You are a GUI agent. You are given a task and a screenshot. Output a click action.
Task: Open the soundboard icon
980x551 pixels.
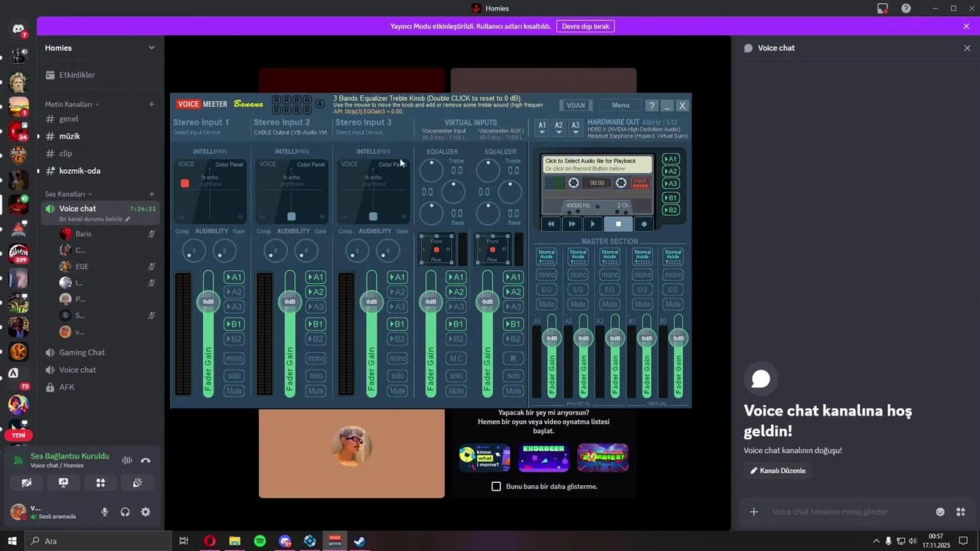[x=138, y=483]
